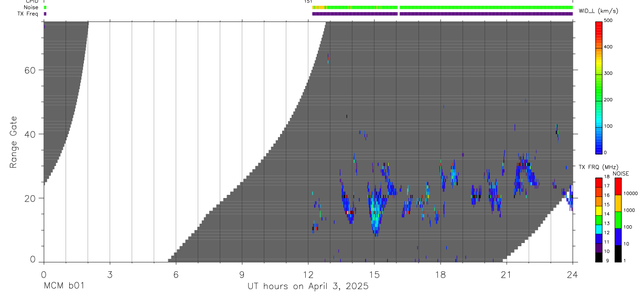Click the "300" label on width color bar

(x=608, y=73)
